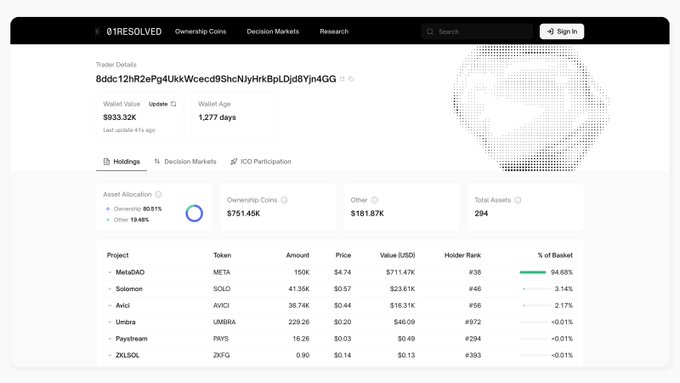
Task: Click holder rank #972 cell
Action: [x=473, y=322]
